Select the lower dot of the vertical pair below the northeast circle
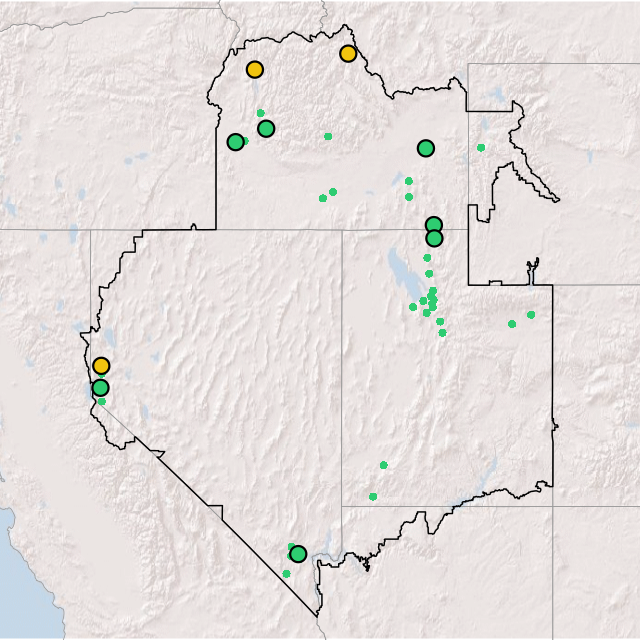 point(409,197)
